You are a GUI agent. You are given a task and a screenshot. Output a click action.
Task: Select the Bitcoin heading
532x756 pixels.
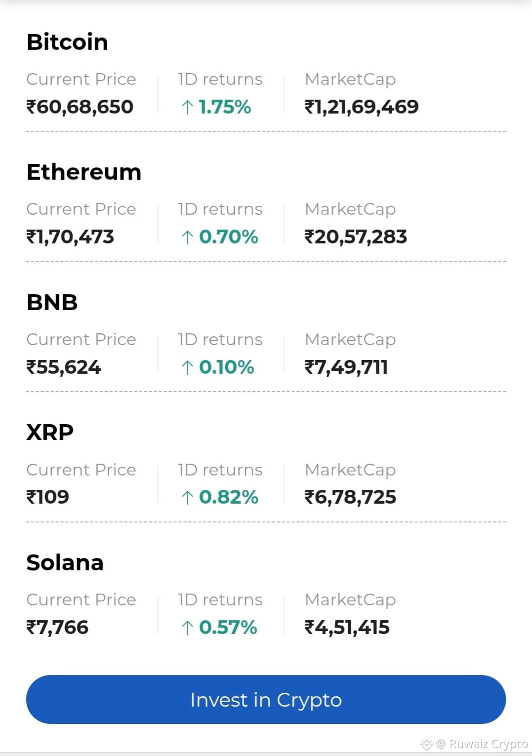click(67, 42)
